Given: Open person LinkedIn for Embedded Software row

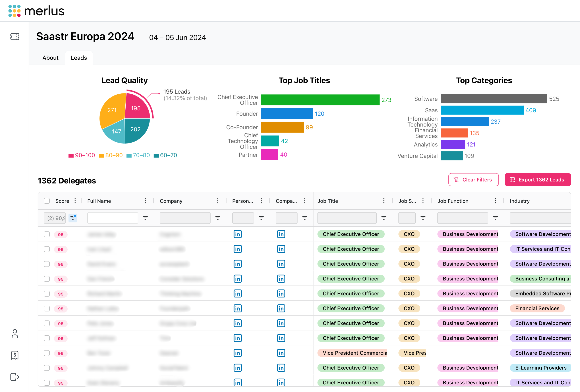Looking at the screenshot, I should point(238,294).
